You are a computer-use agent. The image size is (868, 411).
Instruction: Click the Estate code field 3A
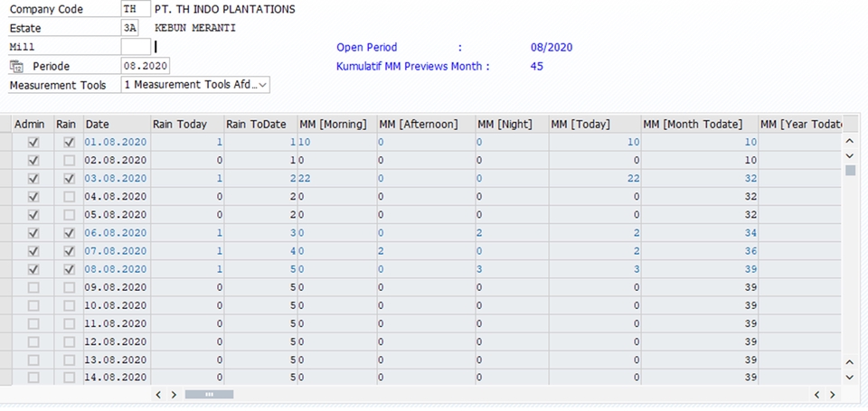(129, 28)
